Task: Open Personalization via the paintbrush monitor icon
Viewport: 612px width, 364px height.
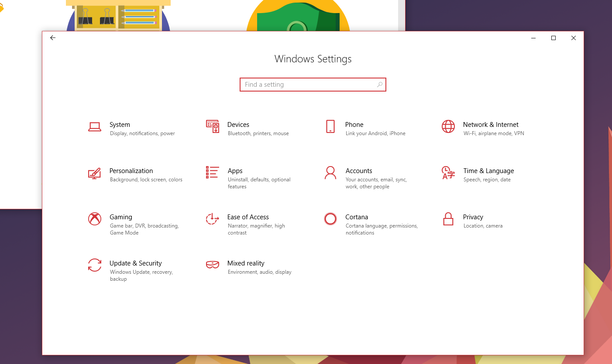Action: click(95, 173)
